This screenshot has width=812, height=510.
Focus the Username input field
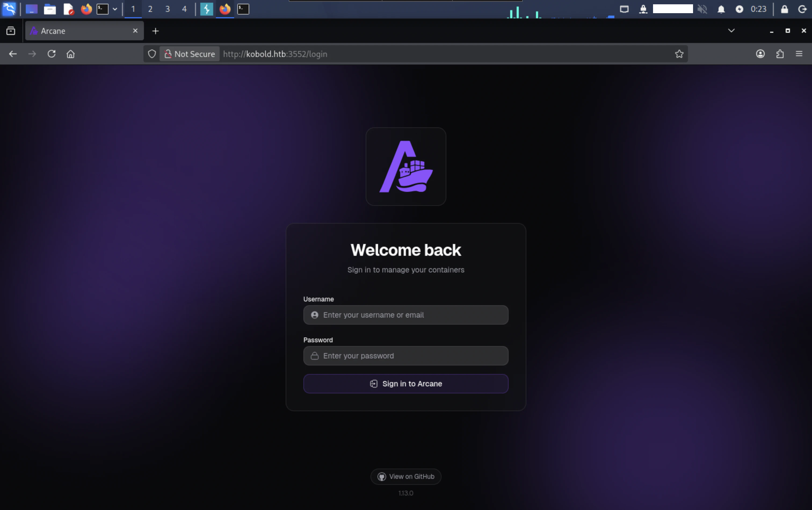(406, 315)
